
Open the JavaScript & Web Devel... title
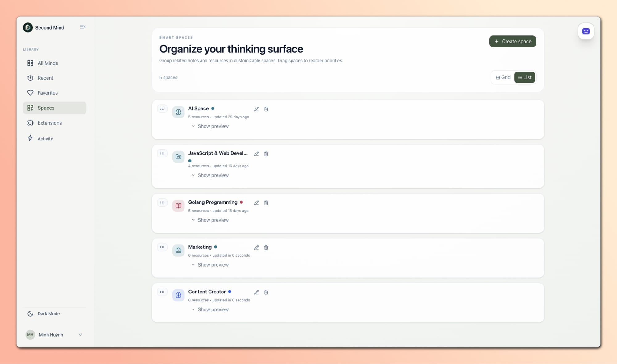click(218, 153)
